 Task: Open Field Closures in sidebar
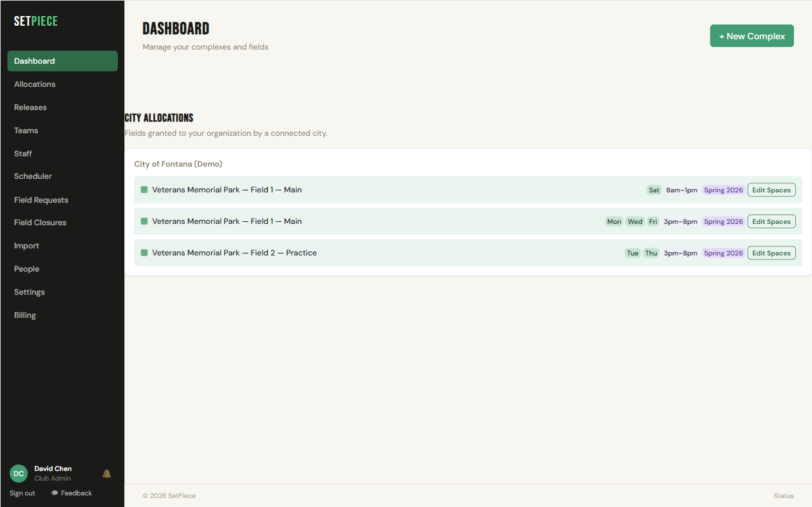[x=62, y=223]
